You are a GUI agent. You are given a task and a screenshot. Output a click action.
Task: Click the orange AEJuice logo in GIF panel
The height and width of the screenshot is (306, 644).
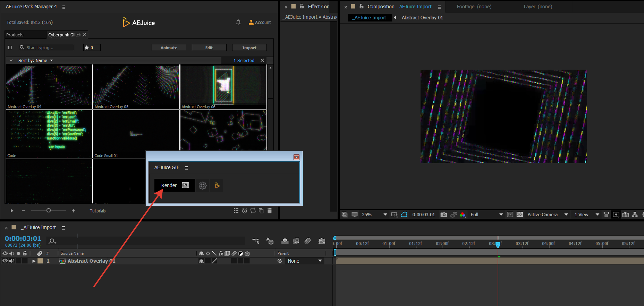pos(217,186)
